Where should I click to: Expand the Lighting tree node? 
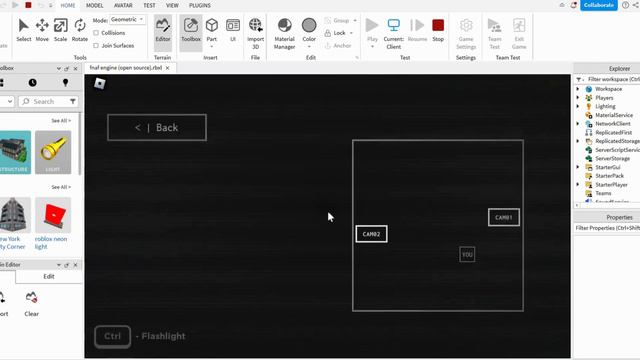click(x=578, y=106)
